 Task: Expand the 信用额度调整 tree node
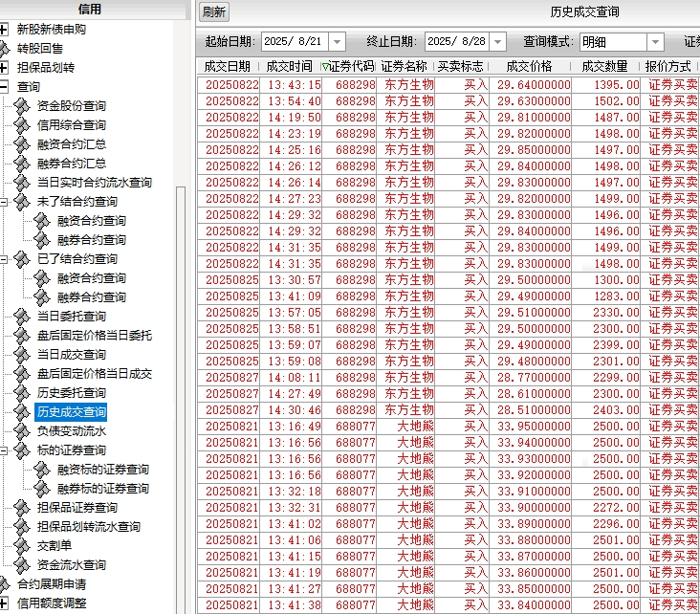4,603
